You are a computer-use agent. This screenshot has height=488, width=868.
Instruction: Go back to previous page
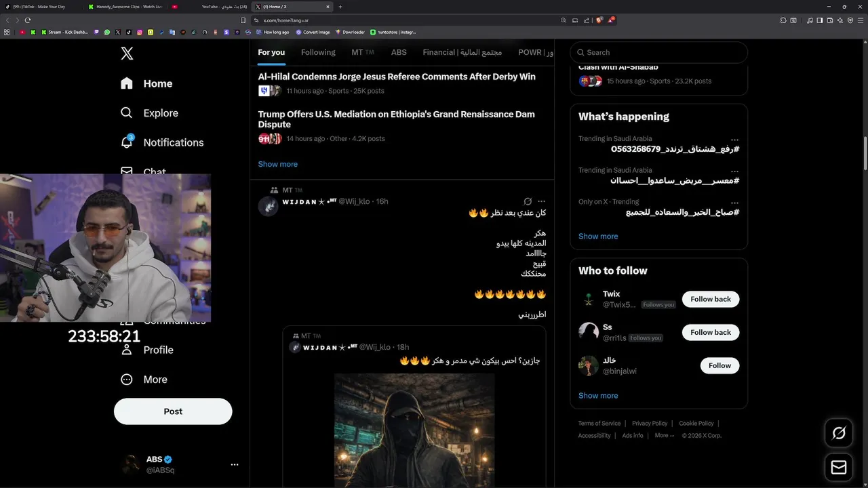click(x=7, y=20)
